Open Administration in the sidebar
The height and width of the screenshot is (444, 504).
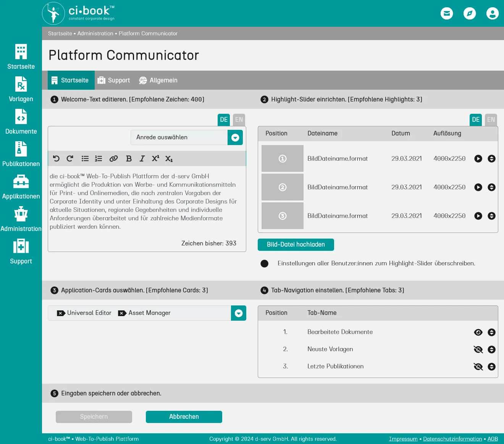click(21, 219)
